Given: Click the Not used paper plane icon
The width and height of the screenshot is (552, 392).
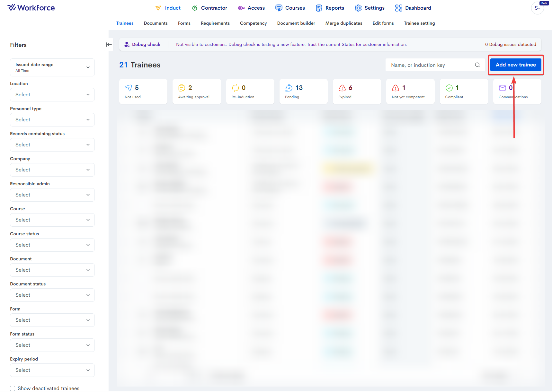Looking at the screenshot, I should 129,88.
